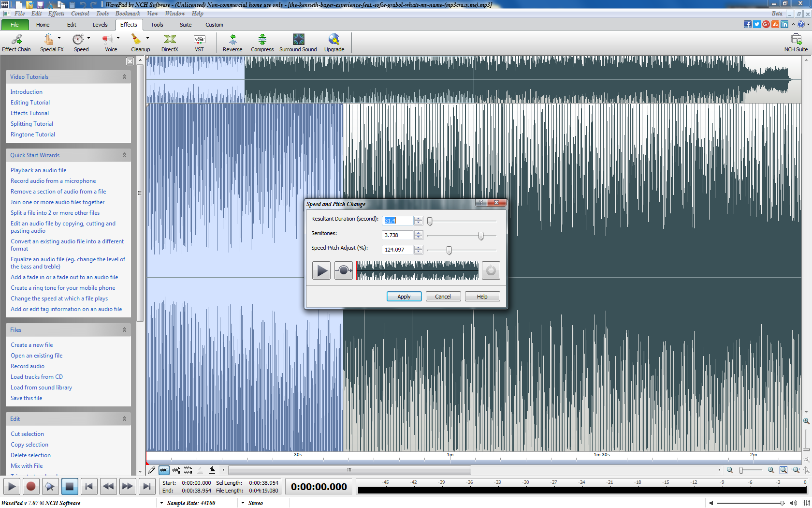Apply the Reverse effect
Viewport: 812px width, 508px height.
coord(232,43)
